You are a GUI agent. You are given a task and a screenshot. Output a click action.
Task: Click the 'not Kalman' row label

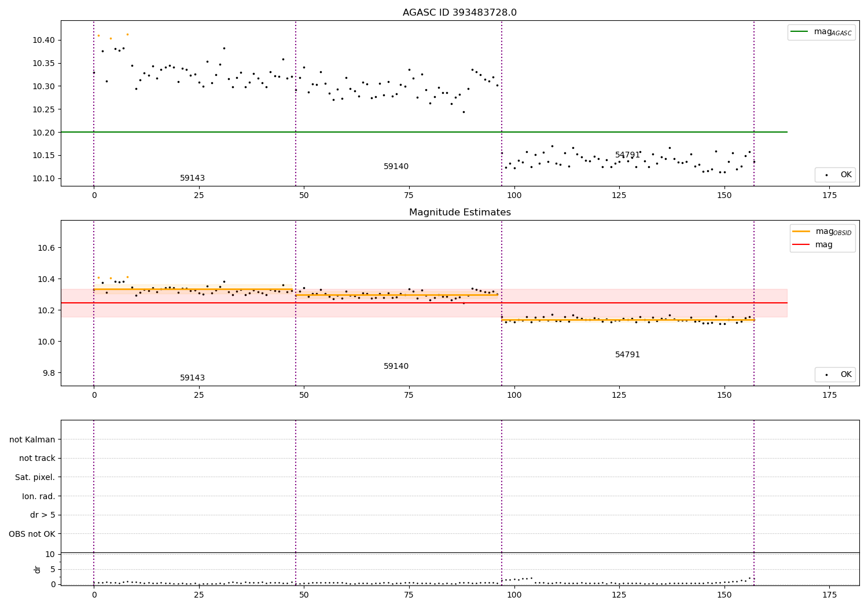32,439
